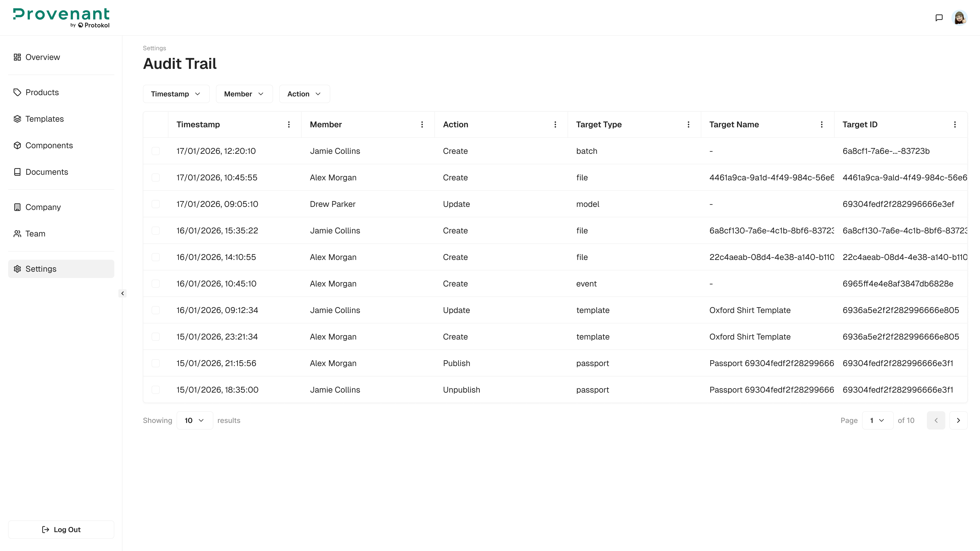Open the page number selector
Viewport: 980px width, 551px height.
[x=878, y=420]
